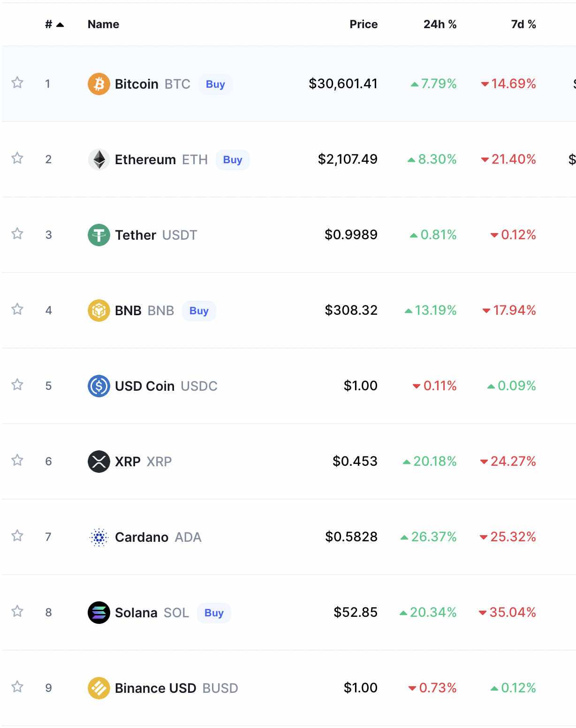Buy Solana using its Buy button
576x728 pixels.
tap(214, 613)
